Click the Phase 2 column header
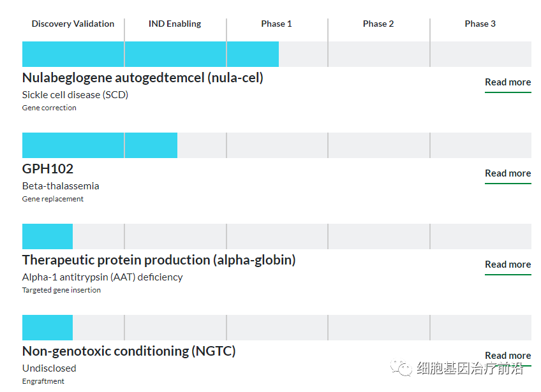The width and height of the screenshot is (541, 392). [x=378, y=24]
